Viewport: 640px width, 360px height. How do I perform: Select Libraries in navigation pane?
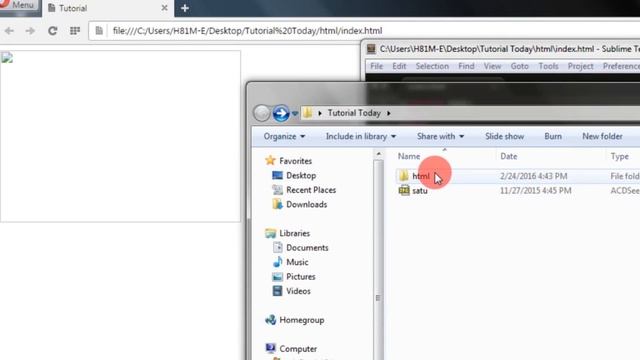click(294, 233)
